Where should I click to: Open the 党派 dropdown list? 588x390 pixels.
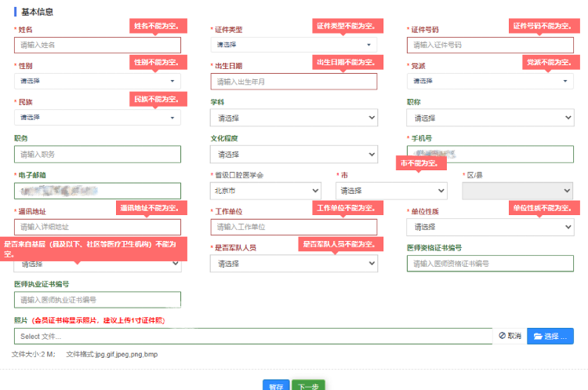tap(490, 81)
